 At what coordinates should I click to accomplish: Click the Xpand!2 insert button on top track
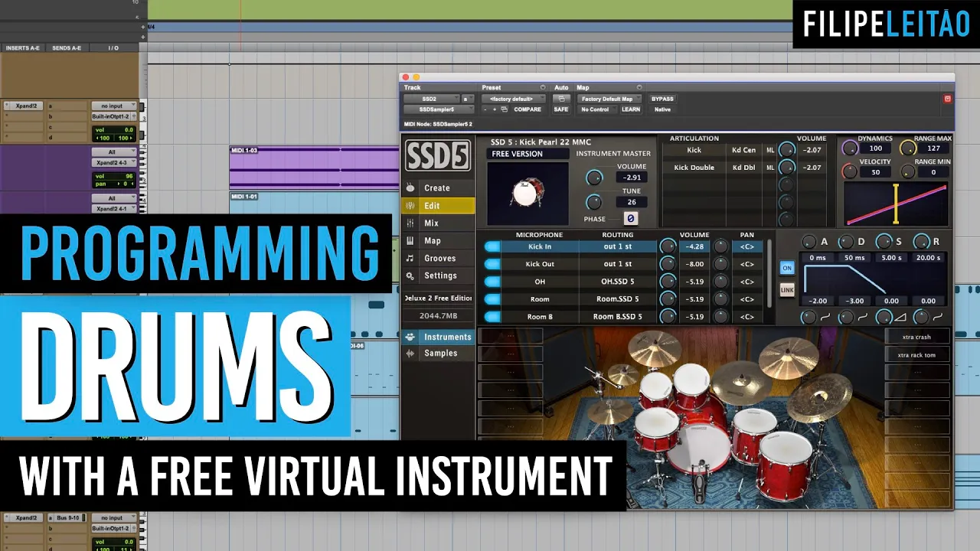click(22, 106)
